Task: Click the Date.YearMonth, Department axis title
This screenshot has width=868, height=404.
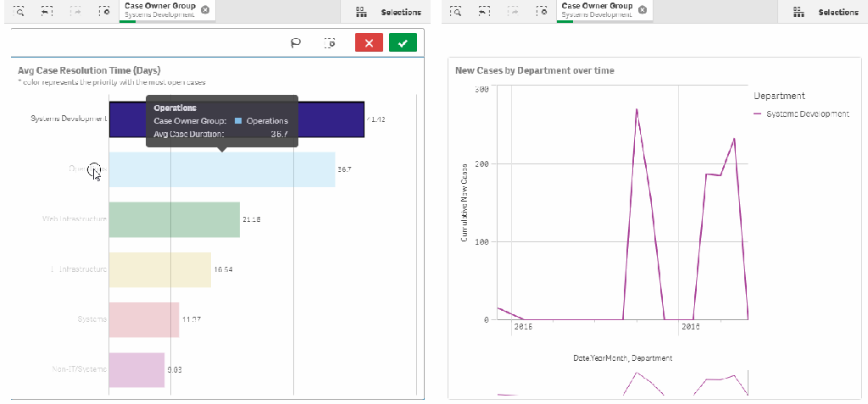Action: [x=623, y=358]
